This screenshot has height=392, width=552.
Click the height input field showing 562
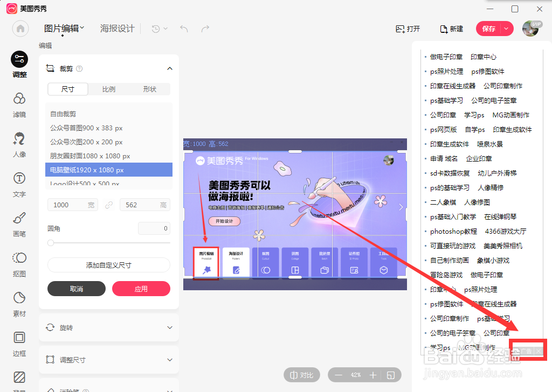click(x=145, y=205)
